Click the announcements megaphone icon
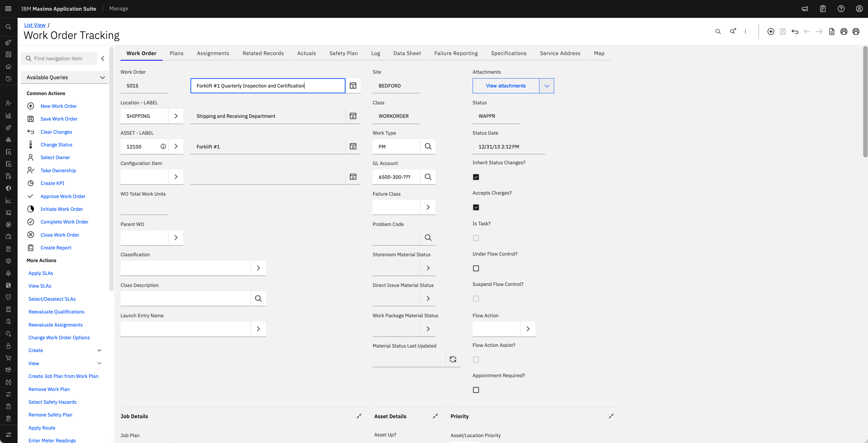Image resolution: width=868 pixels, height=443 pixels. (805, 9)
